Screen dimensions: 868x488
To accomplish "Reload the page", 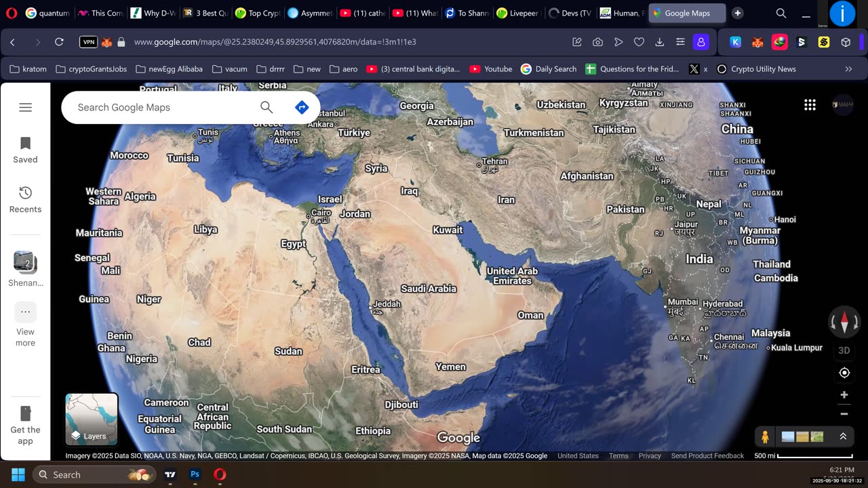I will coord(59,42).
